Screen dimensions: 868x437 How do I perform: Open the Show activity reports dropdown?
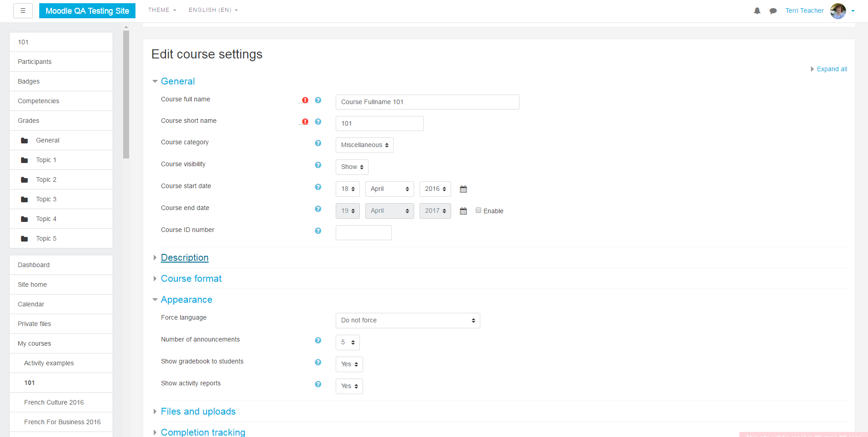pos(349,386)
